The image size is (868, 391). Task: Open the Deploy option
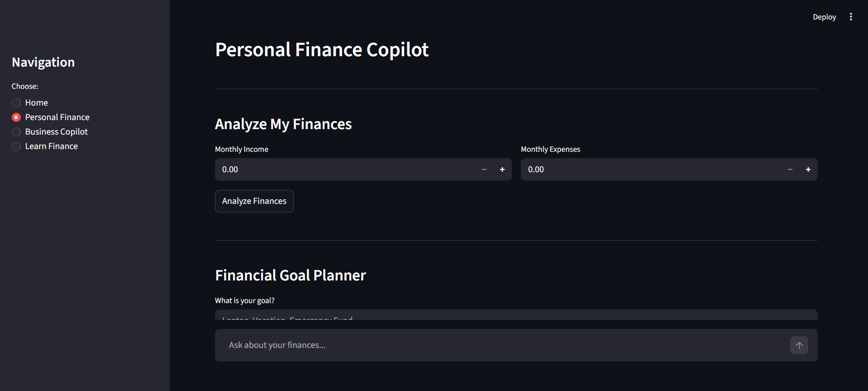tap(824, 17)
